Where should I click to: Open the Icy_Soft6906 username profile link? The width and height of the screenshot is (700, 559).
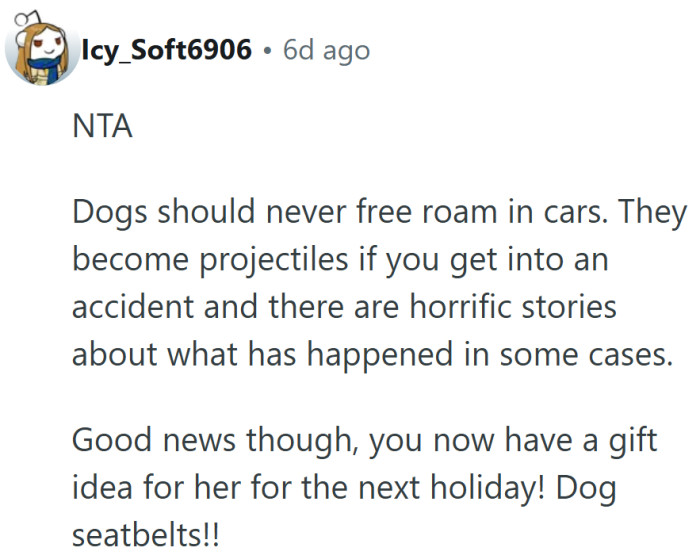(165, 49)
